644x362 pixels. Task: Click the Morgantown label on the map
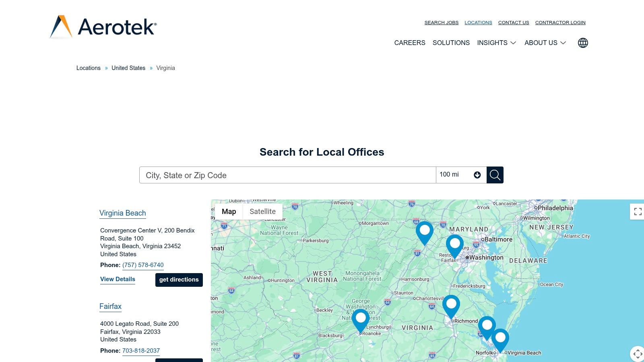coord(375,223)
